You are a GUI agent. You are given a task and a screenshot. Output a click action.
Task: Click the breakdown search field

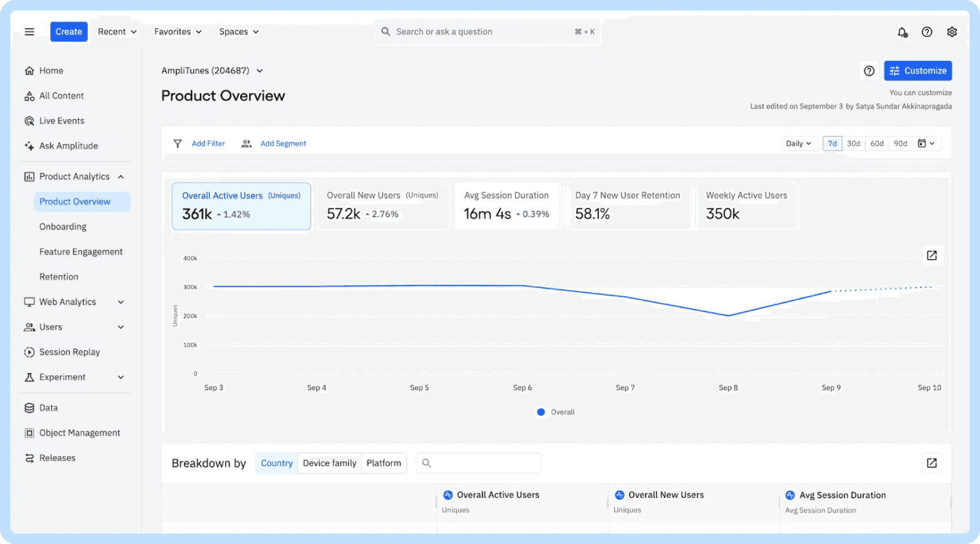[479, 463]
